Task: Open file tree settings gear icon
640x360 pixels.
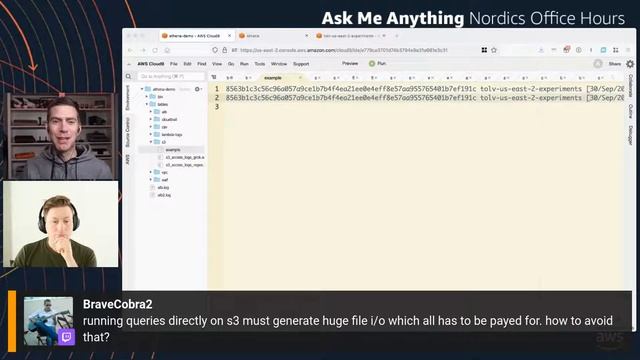Action: [x=198, y=89]
